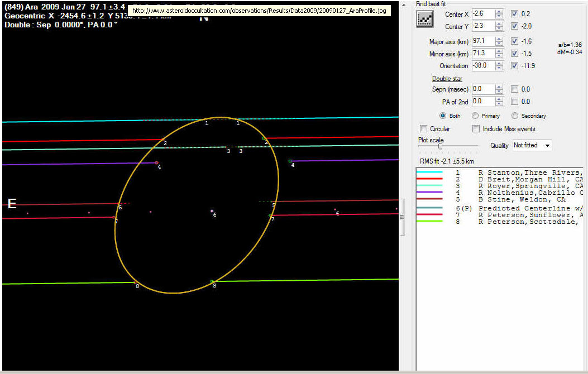The width and height of the screenshot is (588, 374).
Task: Select the Both radio button
Action: [x=443, y=116]
